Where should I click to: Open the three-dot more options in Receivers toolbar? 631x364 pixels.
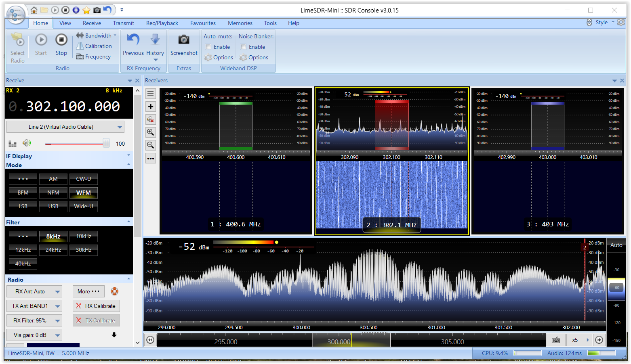(151, 159)
